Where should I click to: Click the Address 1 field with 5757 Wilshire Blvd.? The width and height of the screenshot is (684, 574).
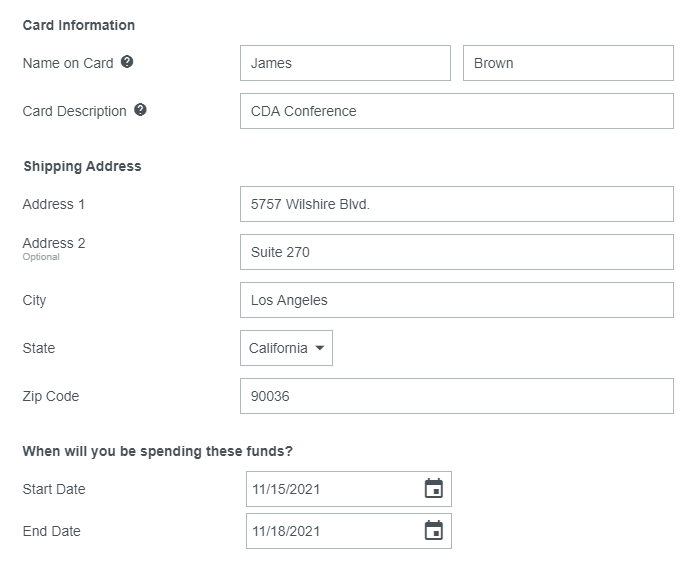[456, 204]
